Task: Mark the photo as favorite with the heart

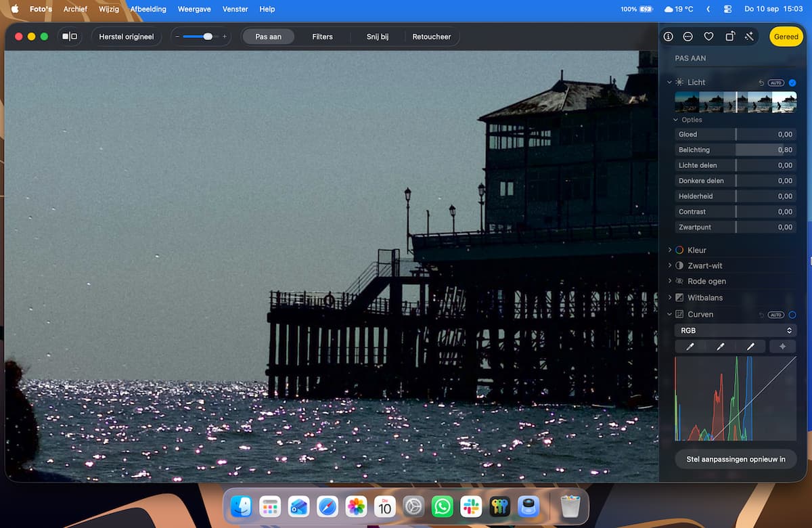Action: 708,37
